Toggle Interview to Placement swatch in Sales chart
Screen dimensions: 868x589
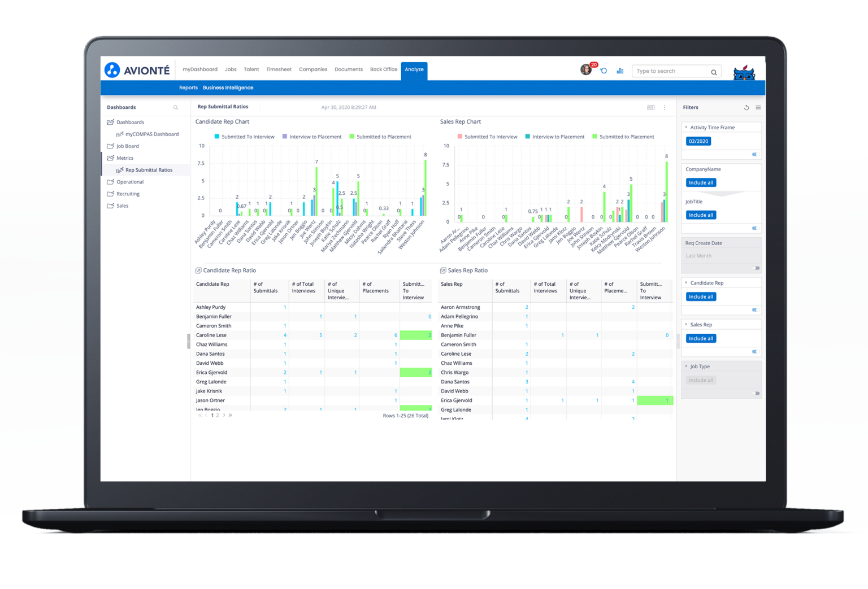528,137
